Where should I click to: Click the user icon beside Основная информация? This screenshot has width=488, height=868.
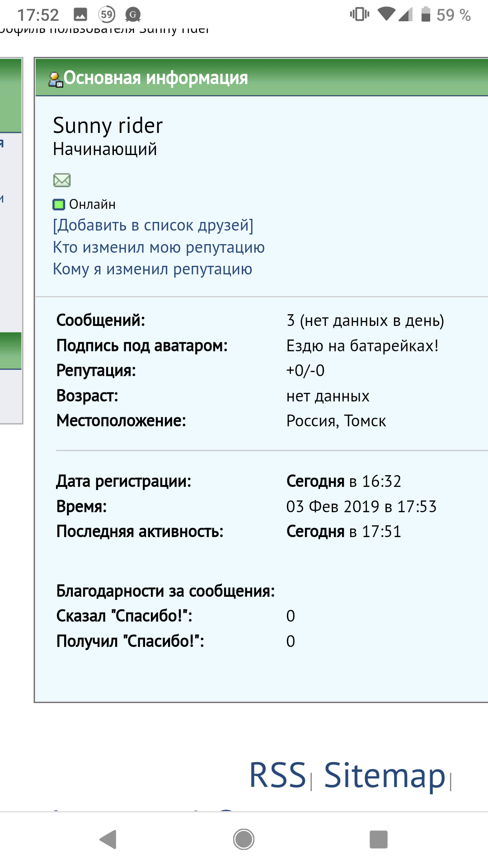click(x=56, y=80)
